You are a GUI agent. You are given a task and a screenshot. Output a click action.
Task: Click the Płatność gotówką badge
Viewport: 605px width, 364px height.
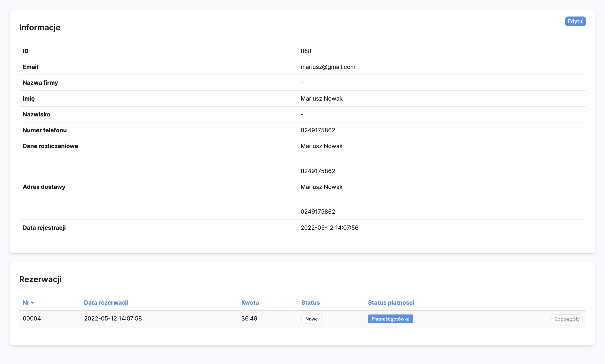point(390,319)
